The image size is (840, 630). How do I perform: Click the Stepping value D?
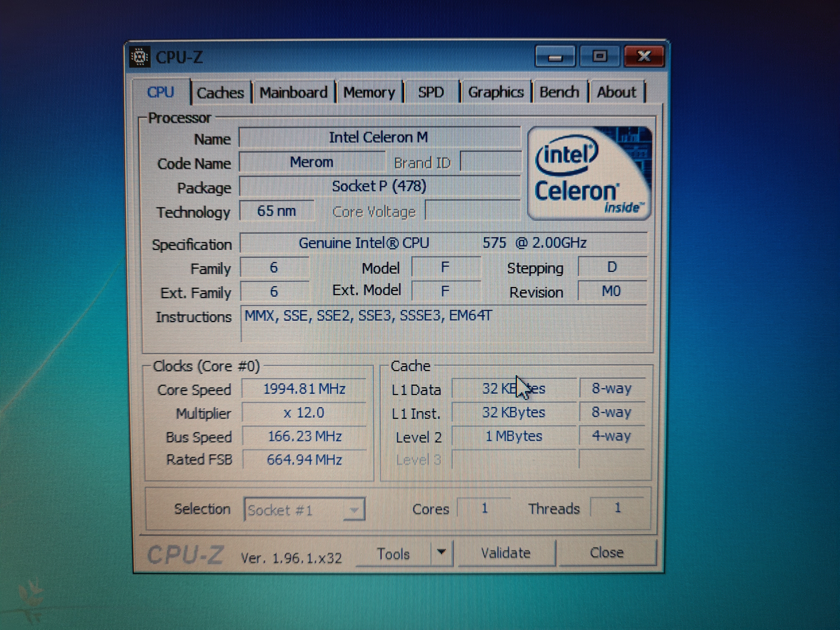pos(612,267)
